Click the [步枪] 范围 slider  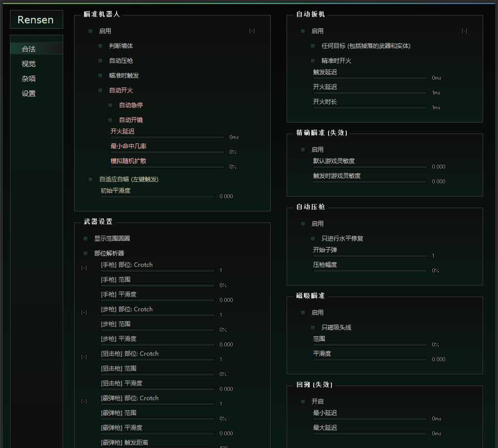point(158,330)
